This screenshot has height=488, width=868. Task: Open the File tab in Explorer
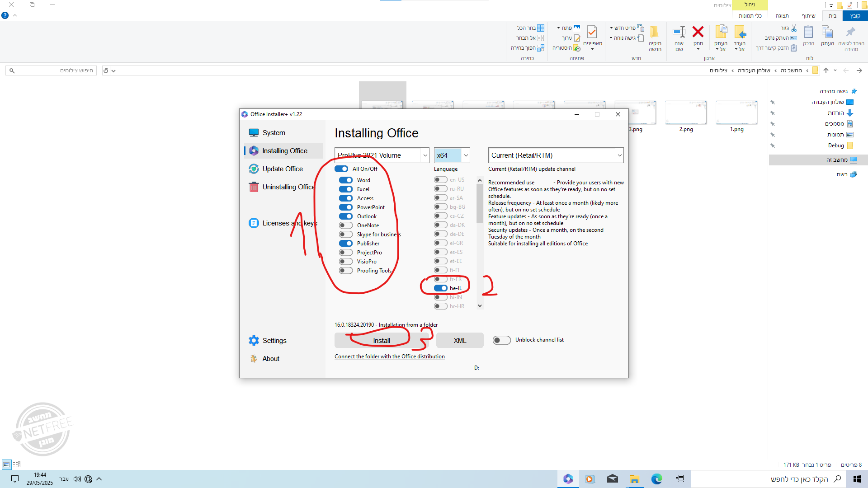[x=855, y=16]
